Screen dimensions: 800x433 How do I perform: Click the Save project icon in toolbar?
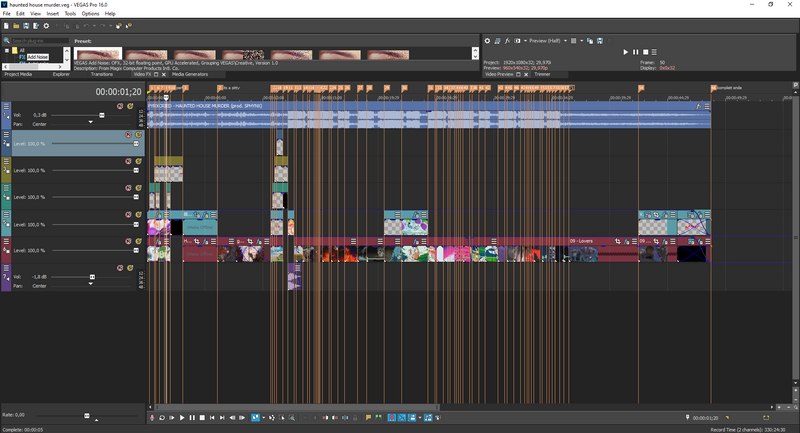pos(25,25)
